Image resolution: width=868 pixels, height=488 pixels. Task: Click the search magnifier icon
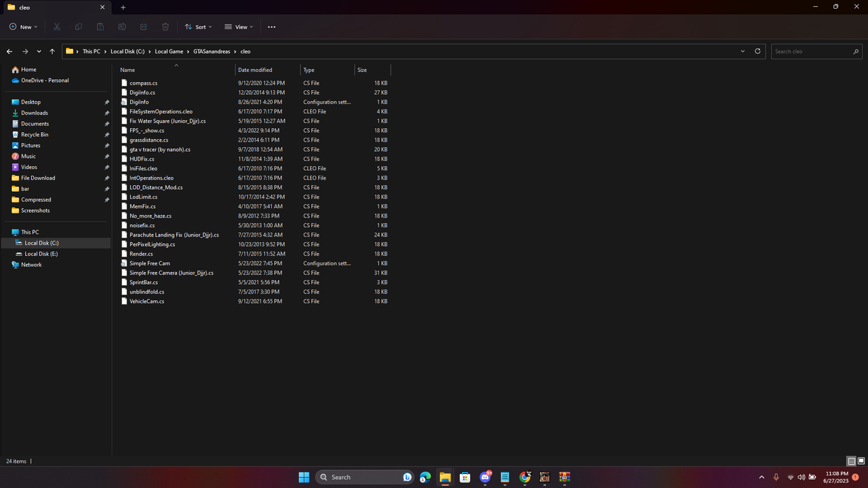[856, 52]
